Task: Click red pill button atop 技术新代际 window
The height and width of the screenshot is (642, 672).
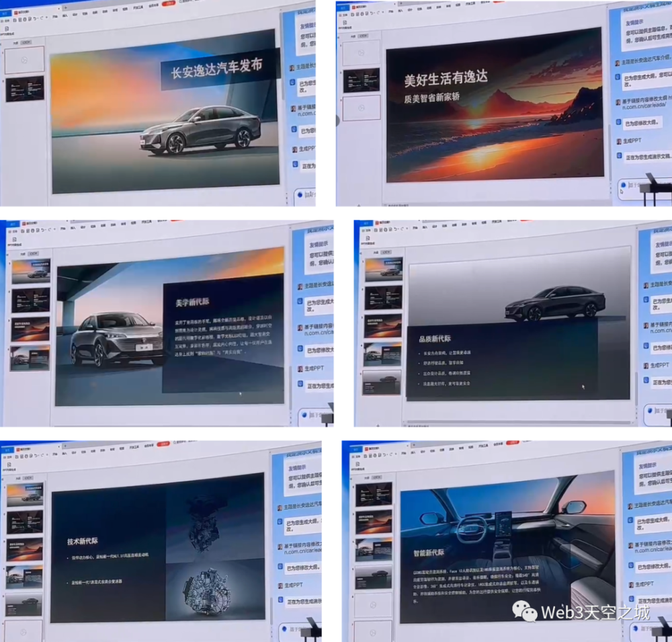Action: 163,444
